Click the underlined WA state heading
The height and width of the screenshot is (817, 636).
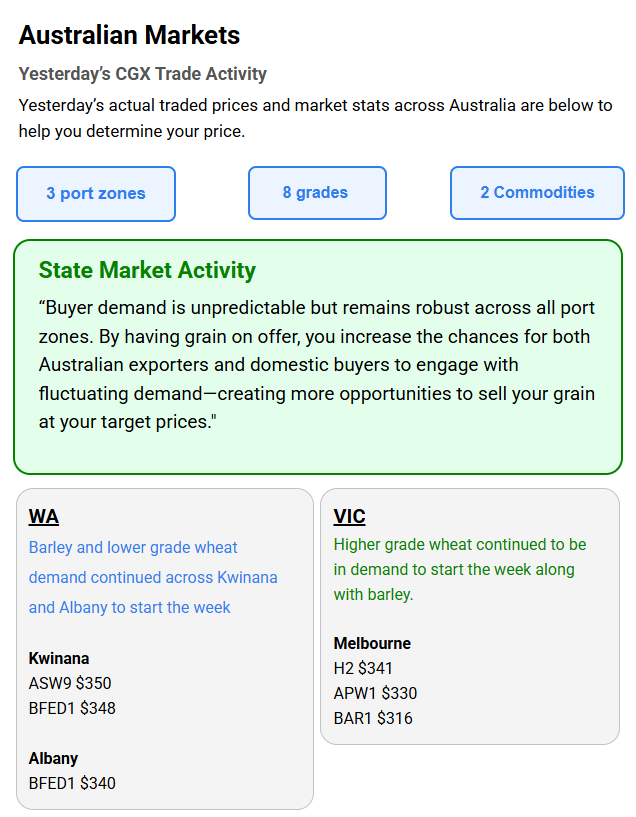coord(44,517)
